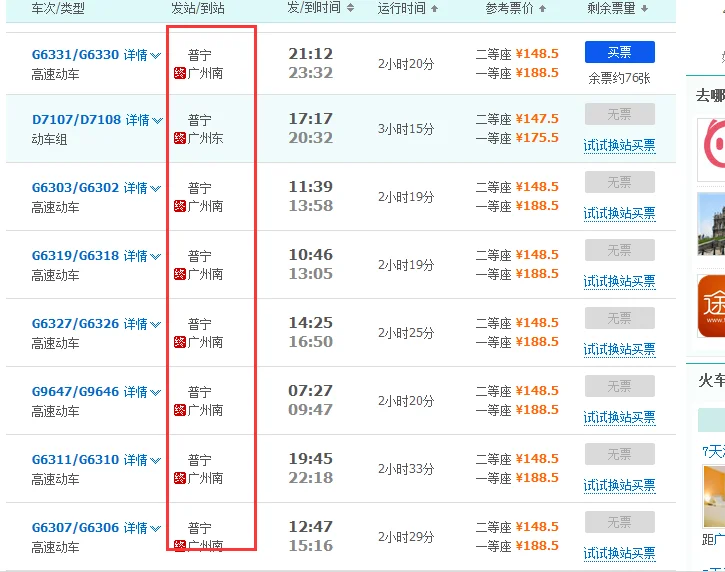Open hotel room thumbnail in sidebar
725x572 pixels.
click(x=714, y=496)
